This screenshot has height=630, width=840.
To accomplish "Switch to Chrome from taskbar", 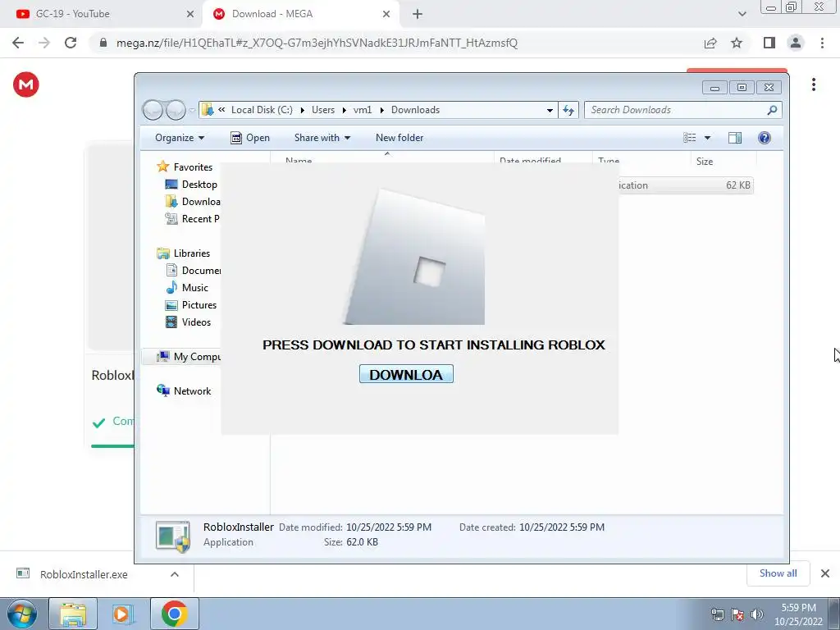I will coord(174,614).
